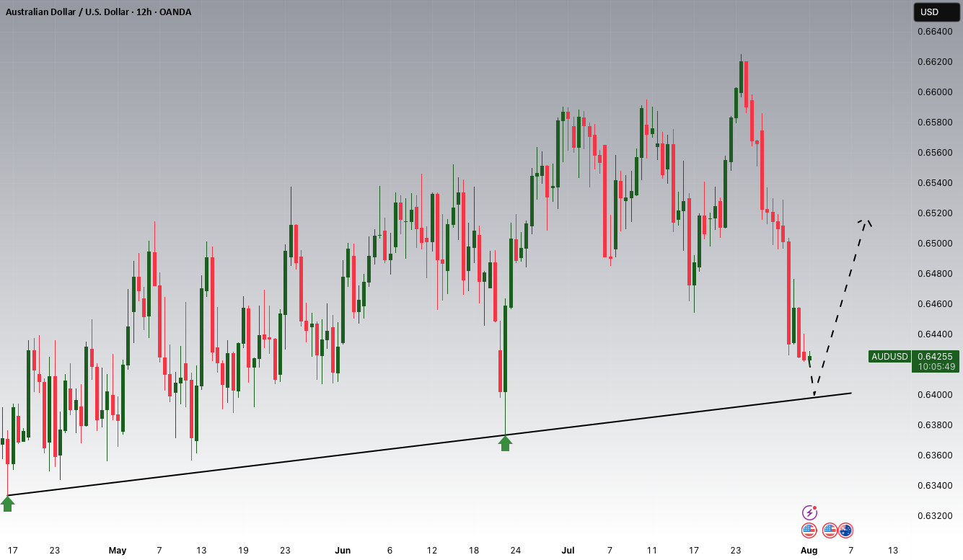
Task: Click the 6 date label on the time axis
Action: 390,551
